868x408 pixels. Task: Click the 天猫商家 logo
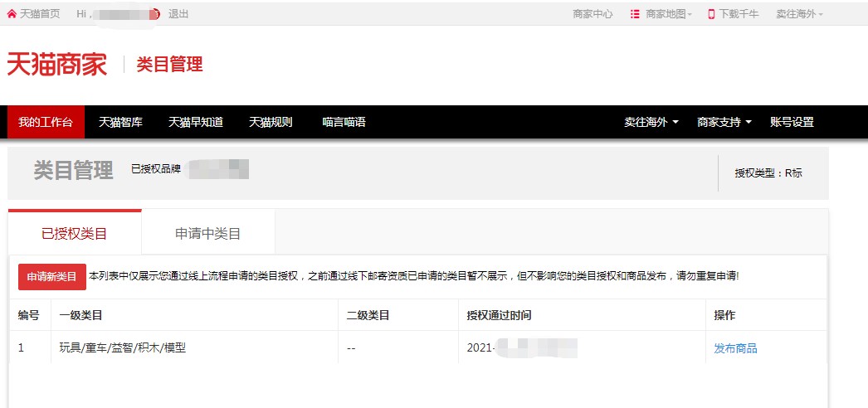pos(57,64)
